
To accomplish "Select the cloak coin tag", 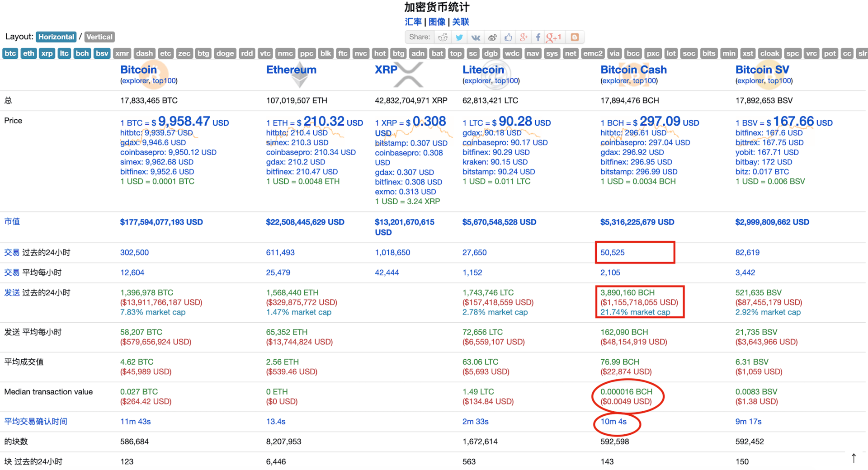I will point(769,53).
